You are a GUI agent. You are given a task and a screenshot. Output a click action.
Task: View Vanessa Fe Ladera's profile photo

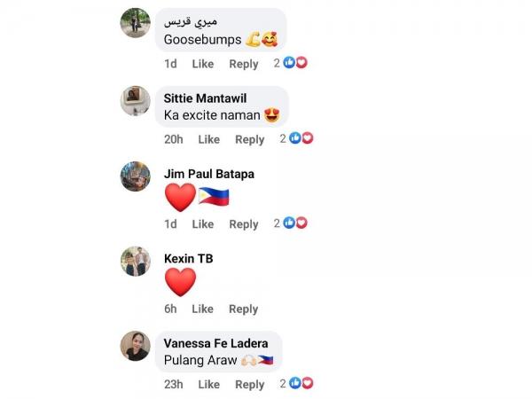tap(136, 346)
